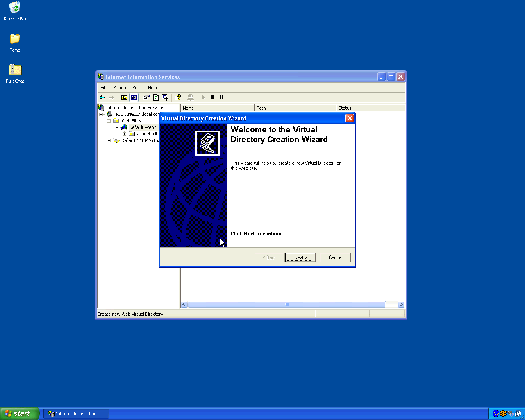
Task: Collapse the Web Sites tree folder
Action: 109,121
